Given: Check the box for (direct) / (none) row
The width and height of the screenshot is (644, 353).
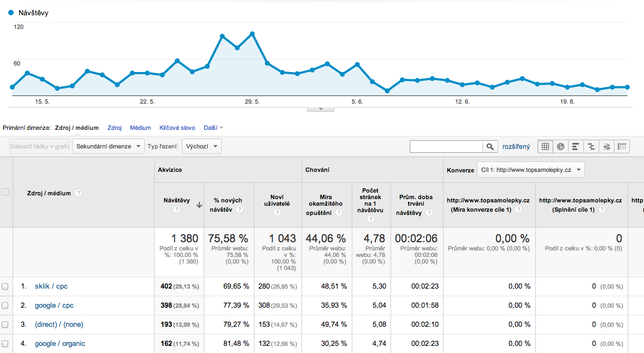Looking at the screenshot, I should 5,325.
